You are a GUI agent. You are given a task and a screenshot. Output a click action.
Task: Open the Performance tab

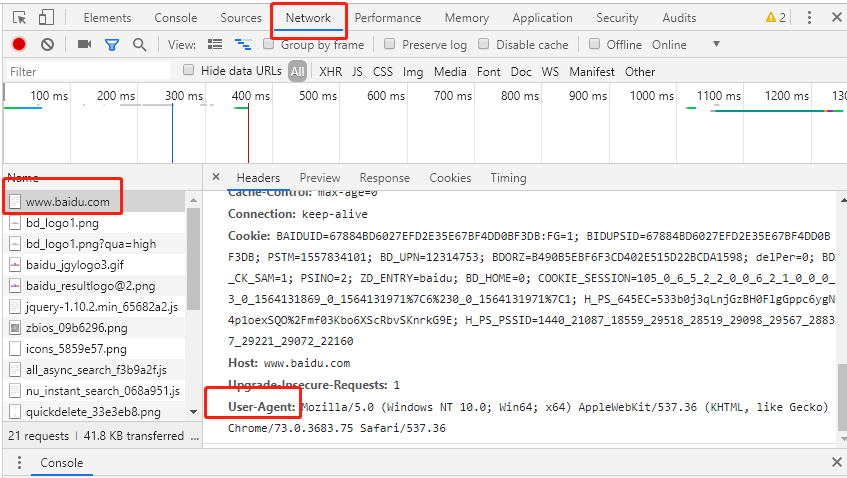(388, 18)
